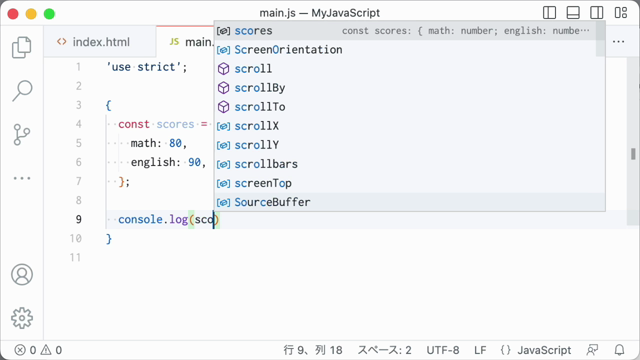Image resolution: width=640 pixels, height=360 pixels.
Task: Open the Manage gear icon
Action: tap(22, 318)
